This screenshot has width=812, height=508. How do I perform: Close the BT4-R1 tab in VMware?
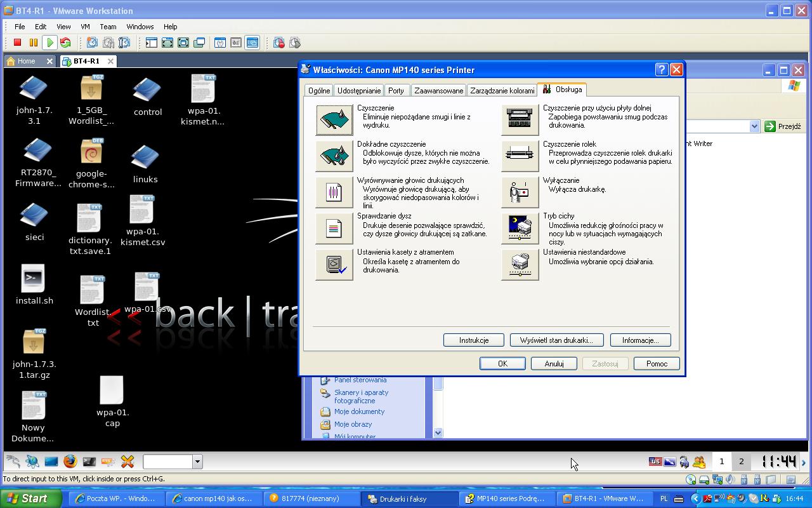tap(110, 61)
